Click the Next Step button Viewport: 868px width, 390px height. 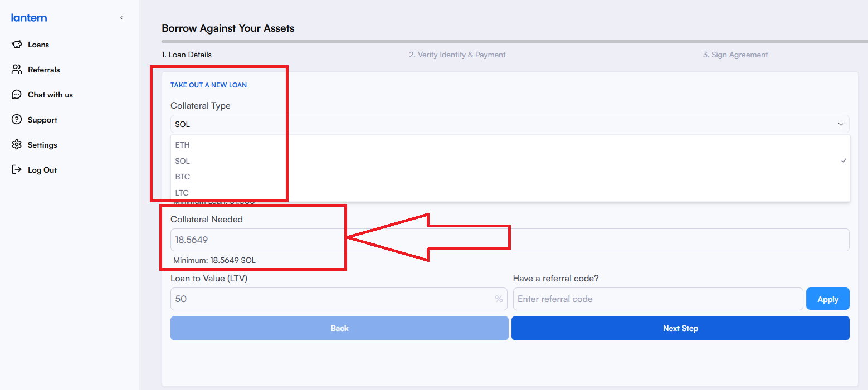(680, 328)
